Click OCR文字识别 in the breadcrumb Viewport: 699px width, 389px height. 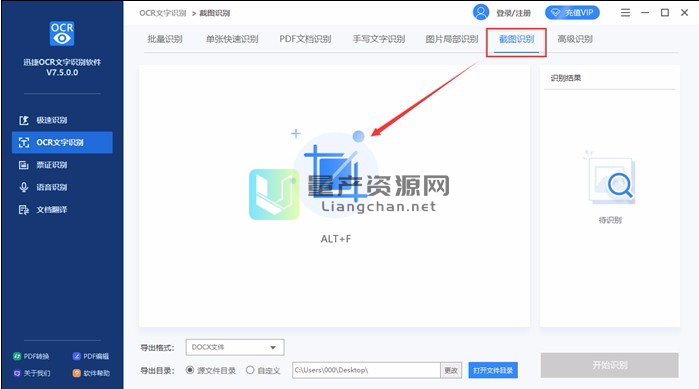163,13
